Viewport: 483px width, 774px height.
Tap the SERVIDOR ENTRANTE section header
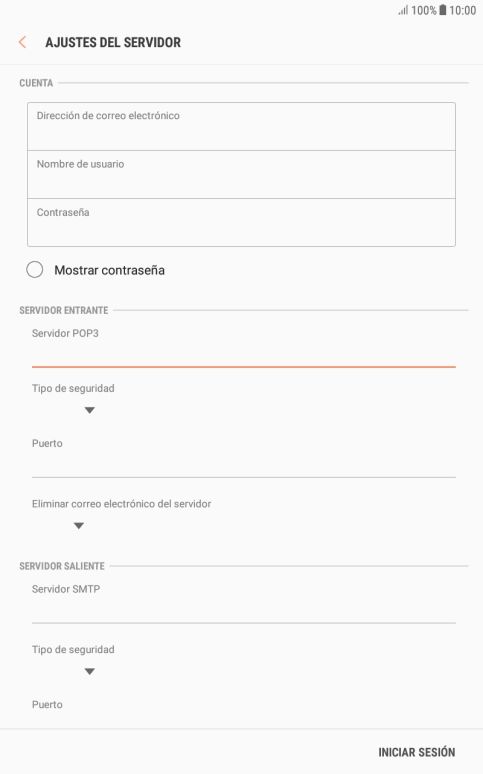tap(64, 310)
